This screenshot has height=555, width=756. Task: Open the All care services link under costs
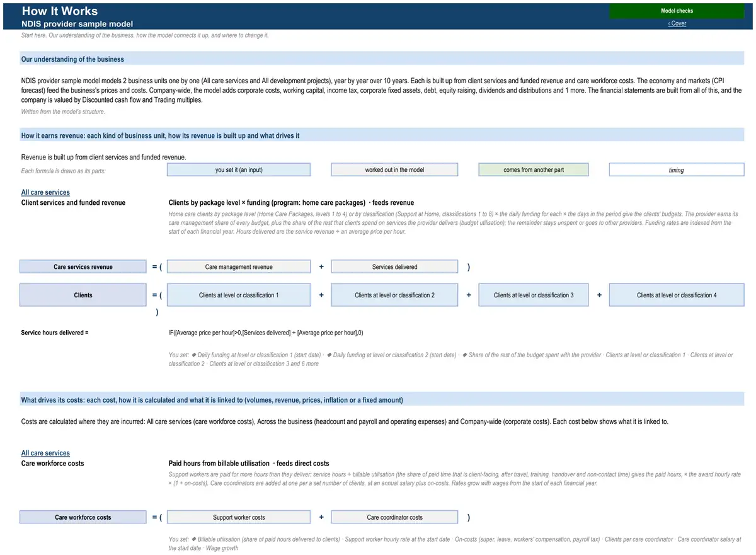[x=45, y=453]
